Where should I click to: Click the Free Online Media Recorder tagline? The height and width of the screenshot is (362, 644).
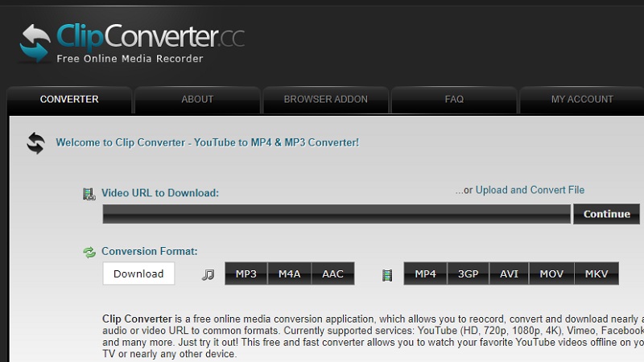pos(130,59)
